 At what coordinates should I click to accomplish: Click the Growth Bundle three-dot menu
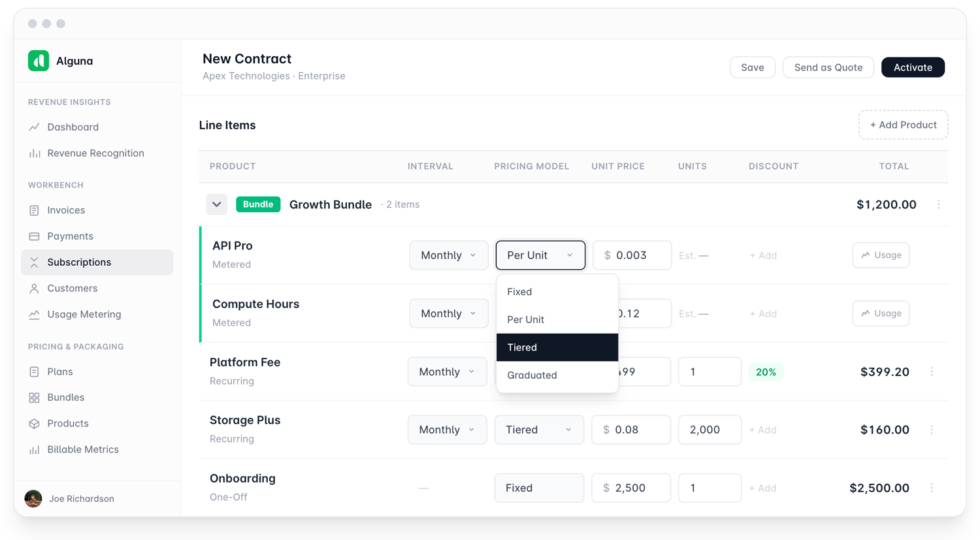pyautogui.click(x=939, y=204)
